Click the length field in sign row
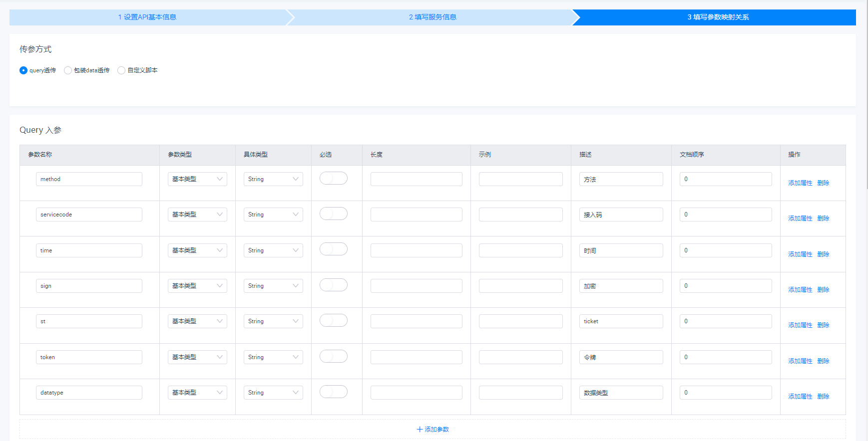Image resolution: width=868 pixels, height=441 pixels. tap(417, 286)
